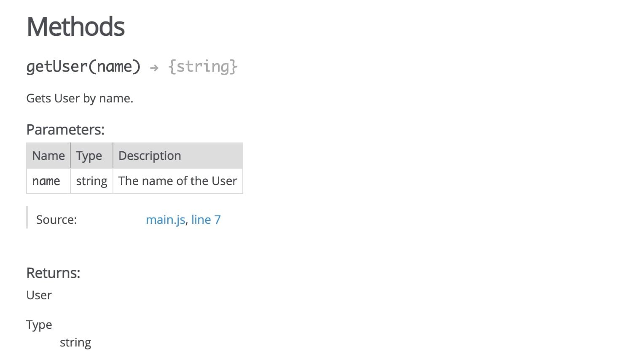644x360 pixels.
Task: Click the arrow icon after getUser(name)
Action: 154,67
